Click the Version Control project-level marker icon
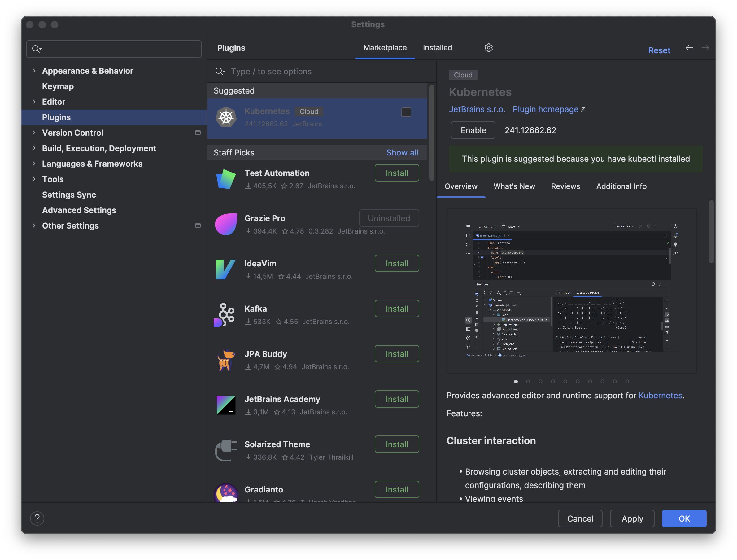This screenshot has height=560, width=737. point(198,133)
